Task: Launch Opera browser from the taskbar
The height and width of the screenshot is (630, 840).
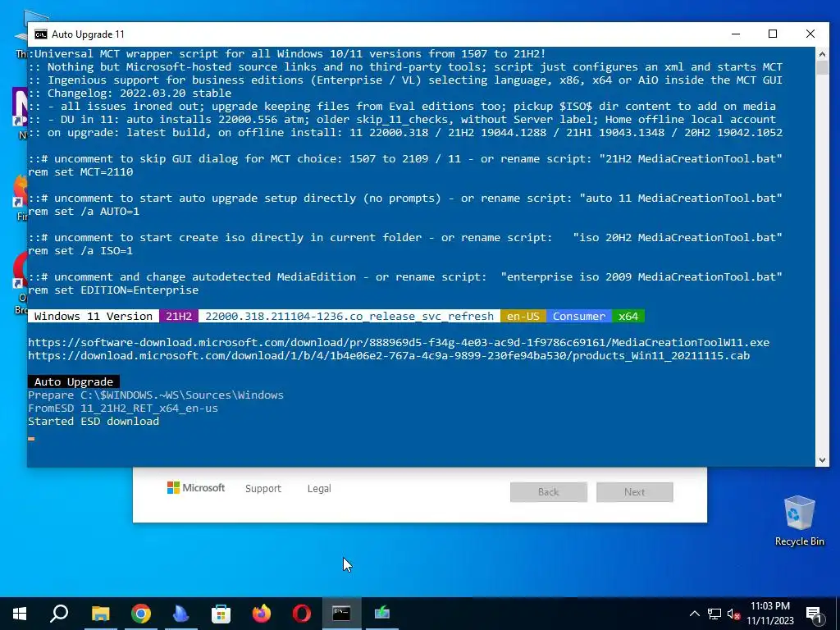Action: [x=302, y=614]
